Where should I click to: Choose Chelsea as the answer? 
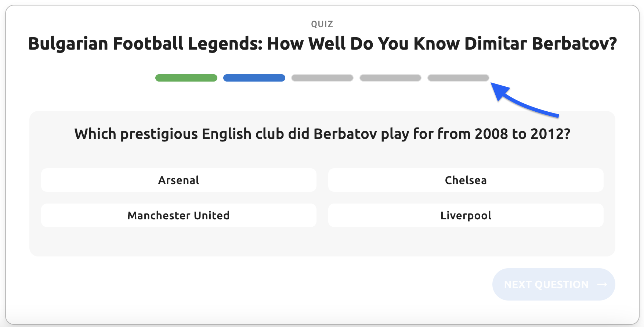[466, 180]
